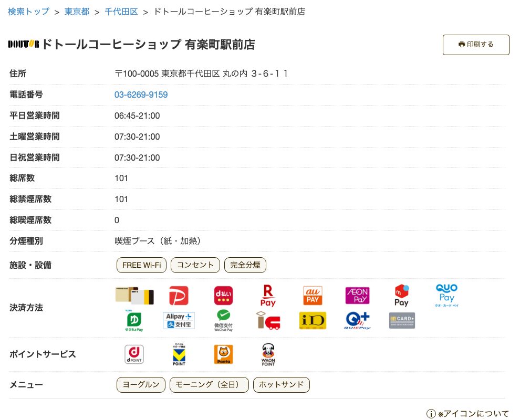Click the iD payment icon
The height and width of the screenshot is (420, 520).
click(x=313, y=321)
